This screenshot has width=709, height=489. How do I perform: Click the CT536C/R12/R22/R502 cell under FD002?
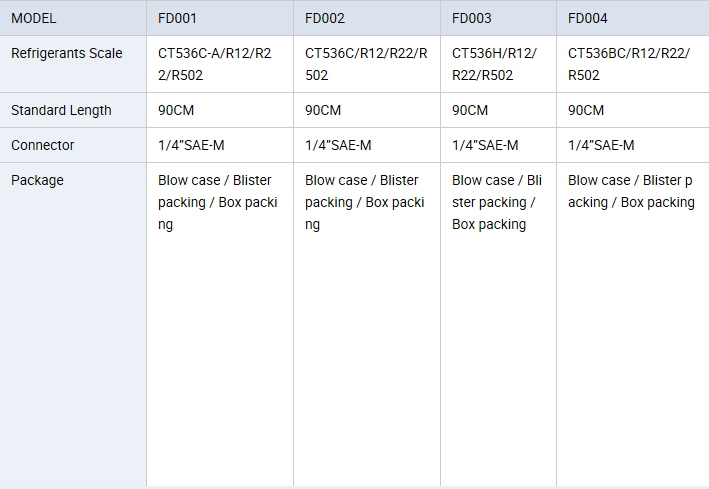pyautogui.click(x=367, y=64)
